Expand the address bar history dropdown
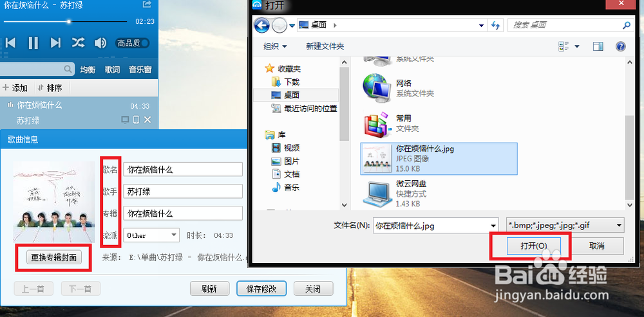 pos(481,26)
